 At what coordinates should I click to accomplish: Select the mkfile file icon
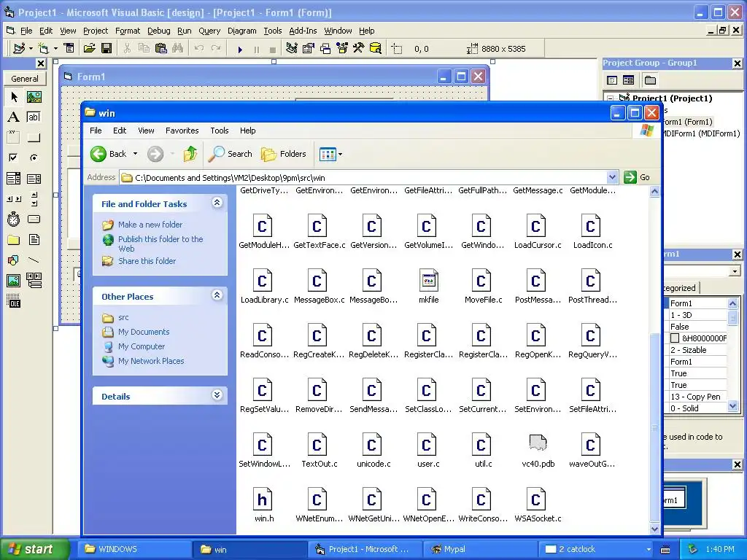click(x=428, y=281)
